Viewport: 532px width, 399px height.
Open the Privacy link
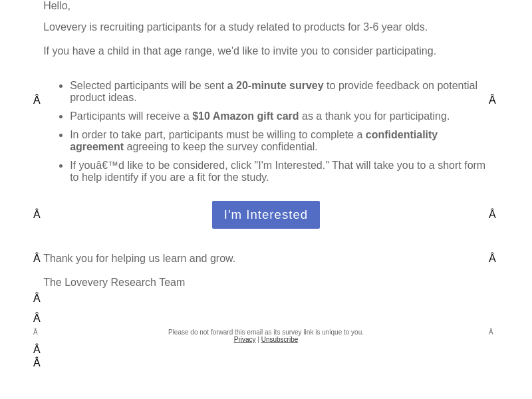pyautogui.click(x=245, y=340)
